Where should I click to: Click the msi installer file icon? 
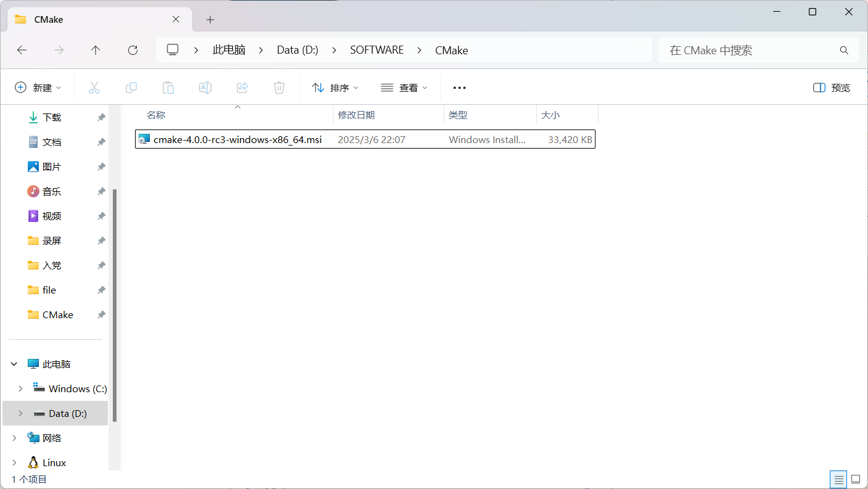click(144, 139)
